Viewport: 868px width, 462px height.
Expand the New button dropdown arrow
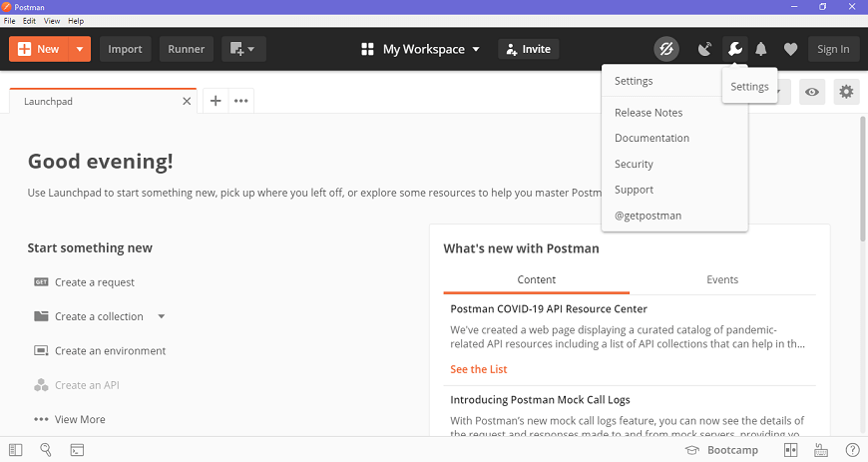coord(80,49)
